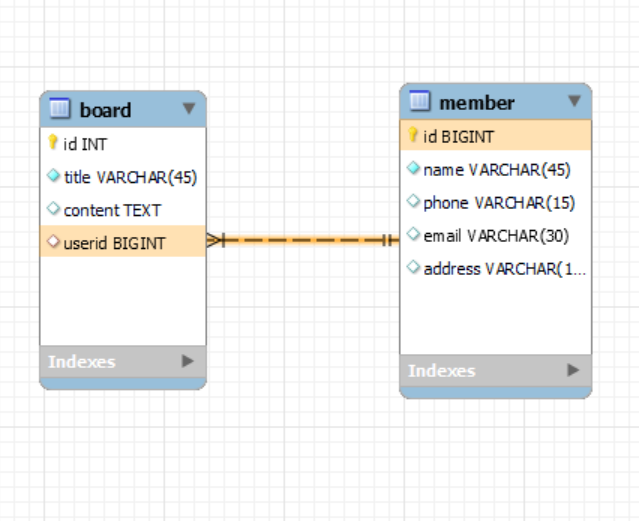Expand the Indexes section of member table
This screenshot has height=521, width=639.
[x=573, y=370]
